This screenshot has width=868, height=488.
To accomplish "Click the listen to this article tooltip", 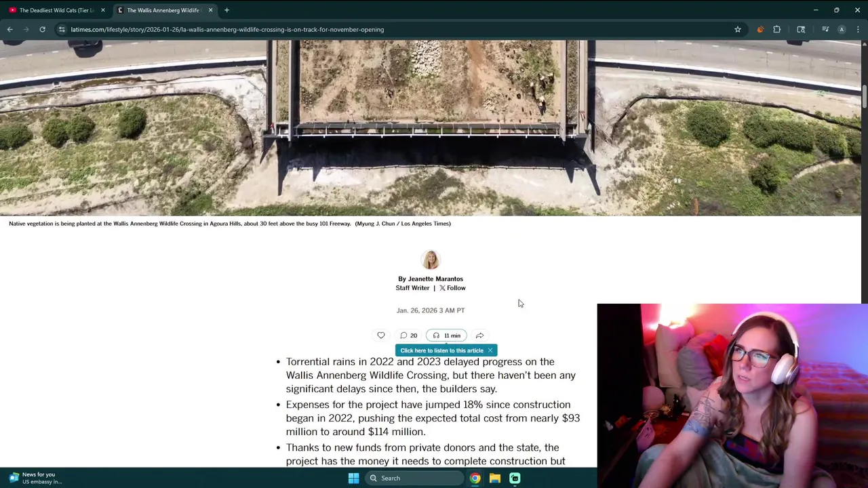I will [x=441, y=350].
